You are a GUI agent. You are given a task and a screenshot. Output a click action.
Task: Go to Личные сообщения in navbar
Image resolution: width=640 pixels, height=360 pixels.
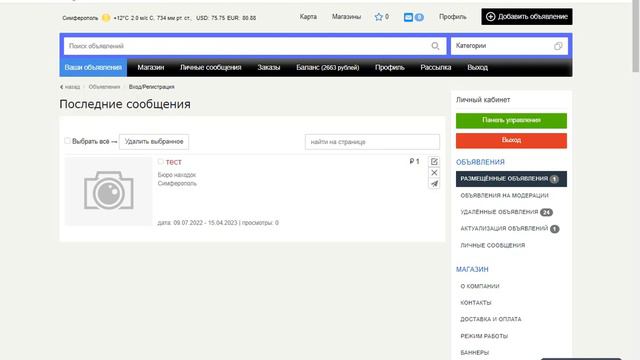point(211,67)
